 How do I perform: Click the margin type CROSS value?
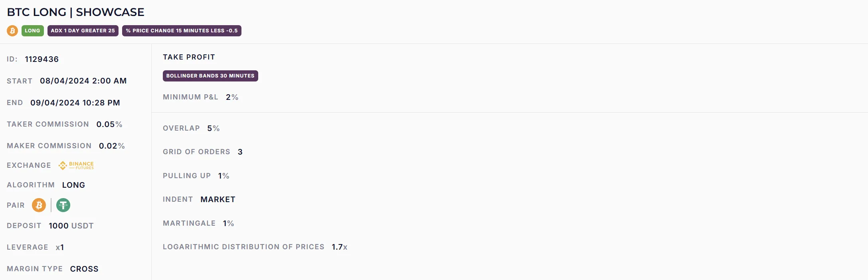(x=84, y=269)
